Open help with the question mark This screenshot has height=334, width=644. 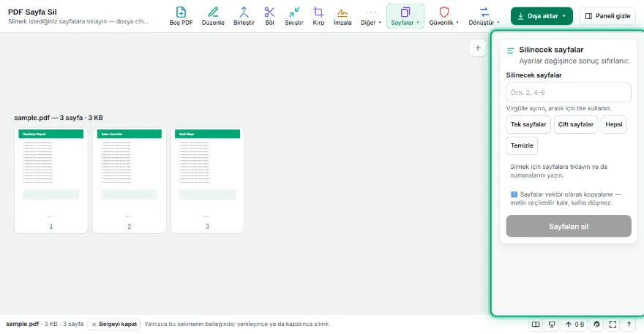pos(629,324)
